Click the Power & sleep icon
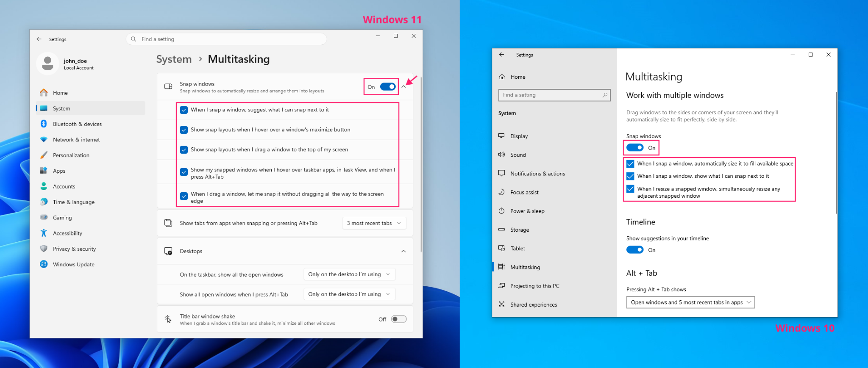868x368 pixels. coord(502,211)
